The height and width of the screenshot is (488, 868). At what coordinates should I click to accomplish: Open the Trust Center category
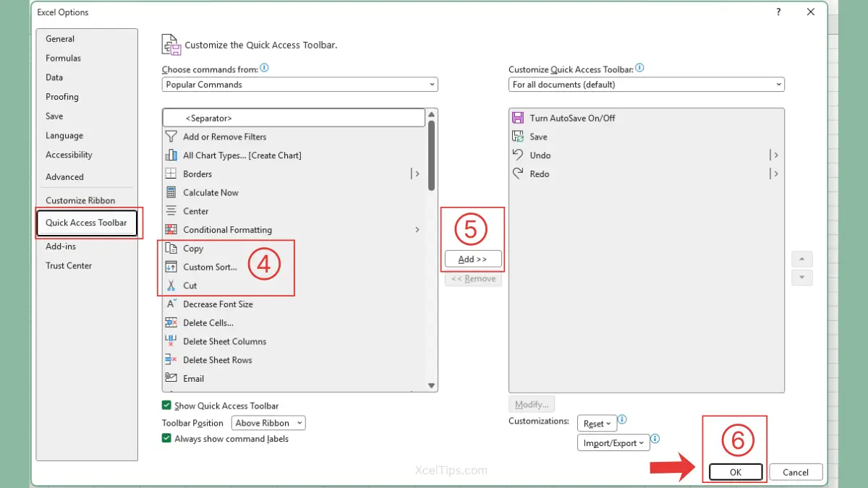point(69,265)
